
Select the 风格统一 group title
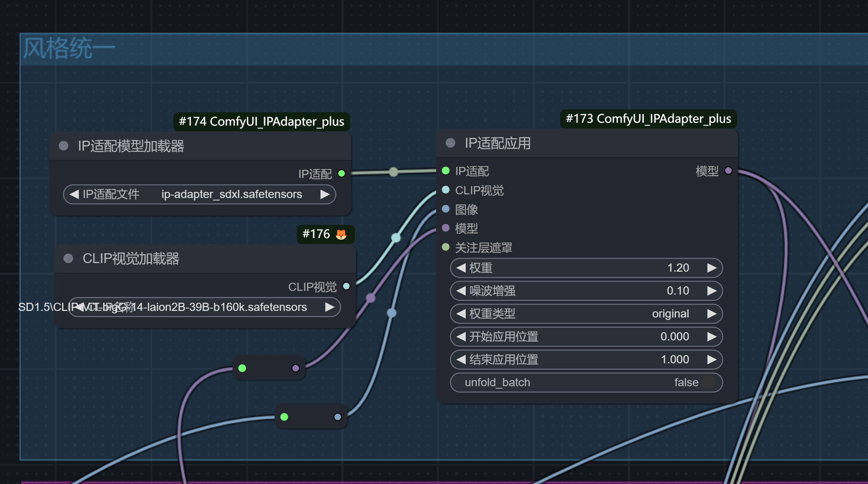click(69, 48)
